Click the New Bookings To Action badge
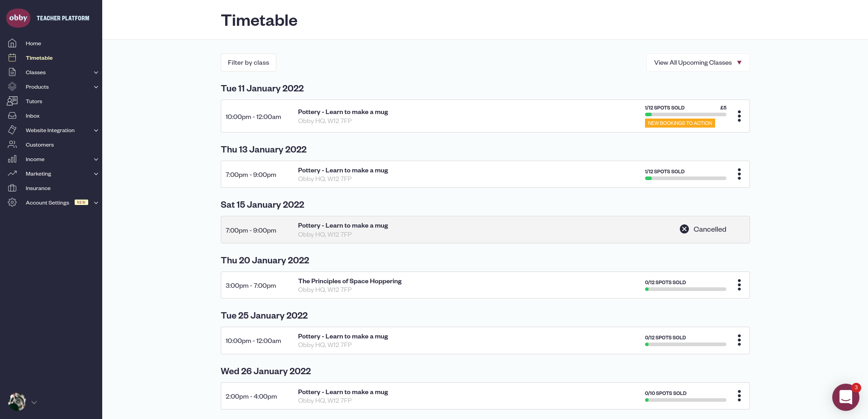868x419 pixels. [x=679, y=123]
